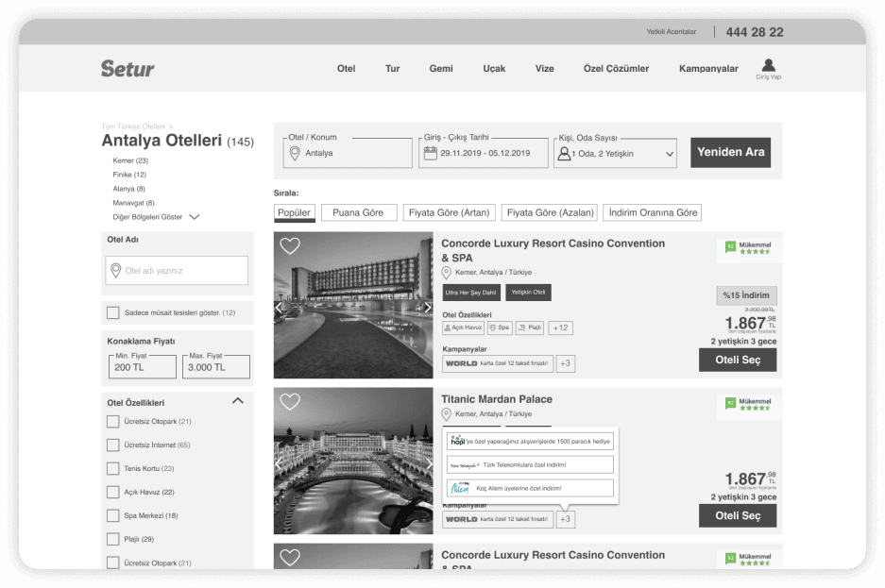
Task: Open the Kişi, Oda Sayısı dropdown arrow
Action: click(670, 154)
